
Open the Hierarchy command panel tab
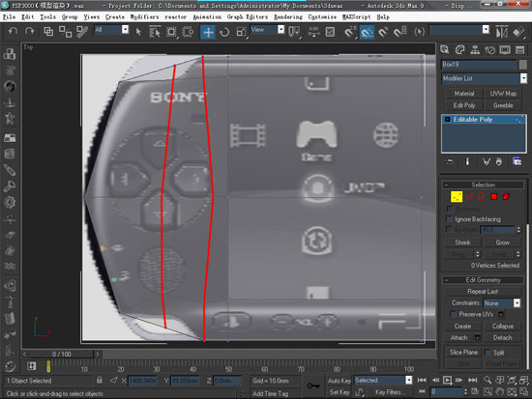tap(475, 50)
